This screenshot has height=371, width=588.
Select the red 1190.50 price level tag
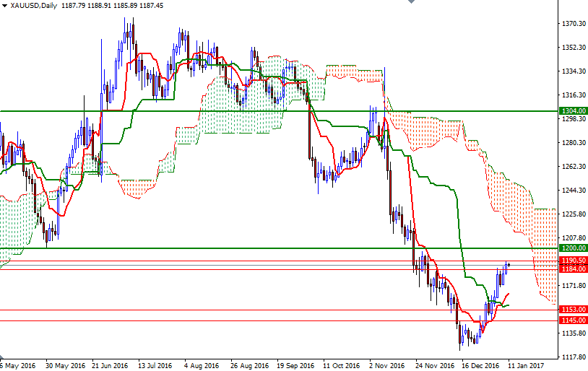coord(573,260)
